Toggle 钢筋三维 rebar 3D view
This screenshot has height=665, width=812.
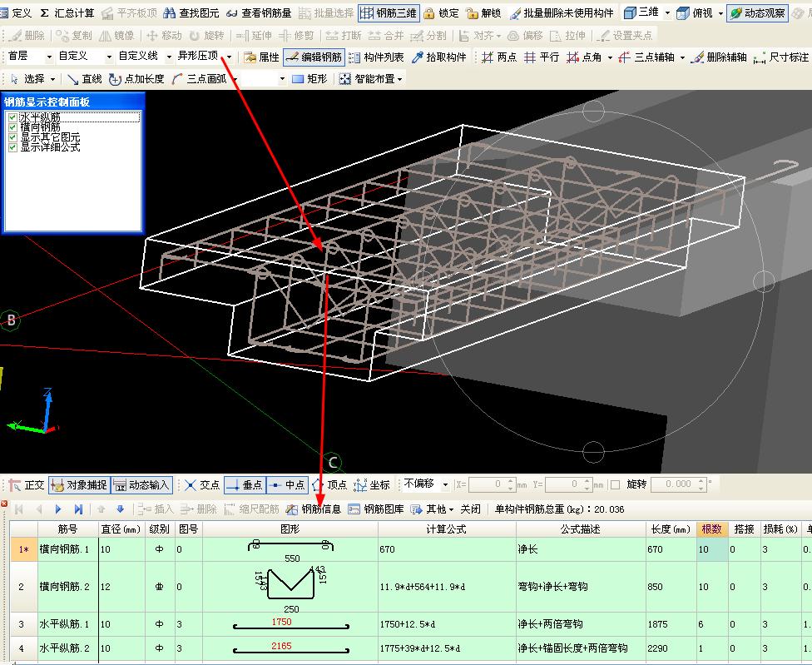(x=389, y=13)
